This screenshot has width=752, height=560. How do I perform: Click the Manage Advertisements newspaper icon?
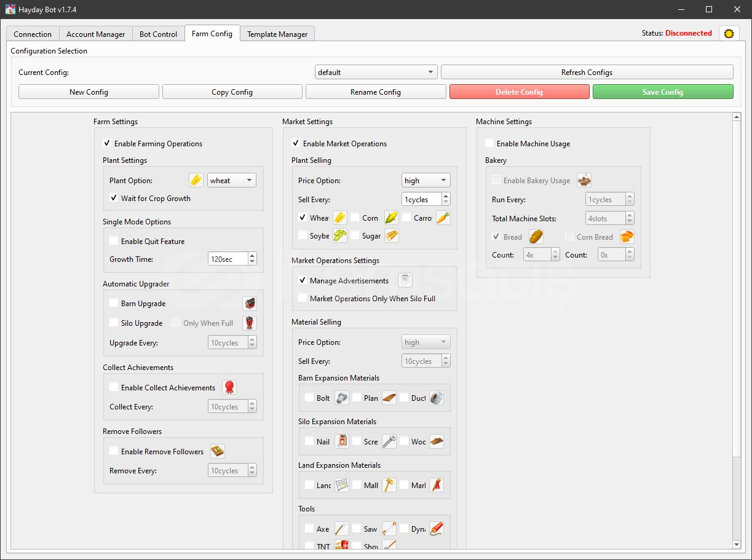point(405,280)
